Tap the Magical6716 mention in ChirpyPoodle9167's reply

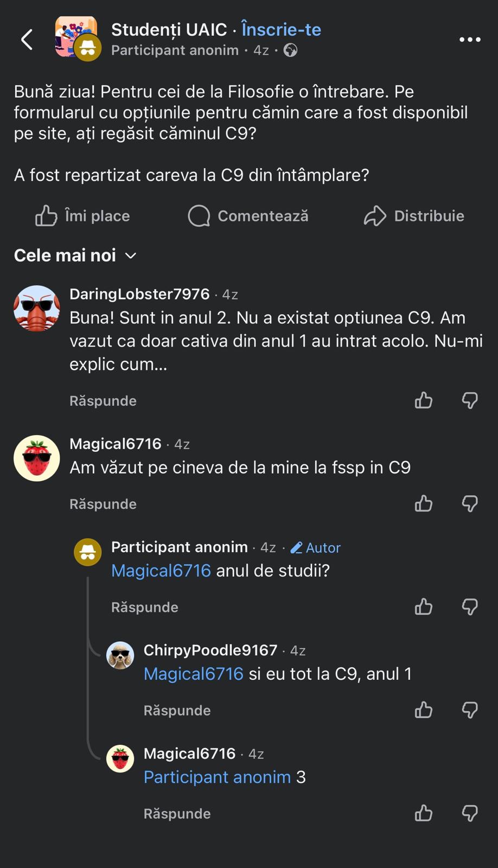pyautogui.click(x=193, y=674)
